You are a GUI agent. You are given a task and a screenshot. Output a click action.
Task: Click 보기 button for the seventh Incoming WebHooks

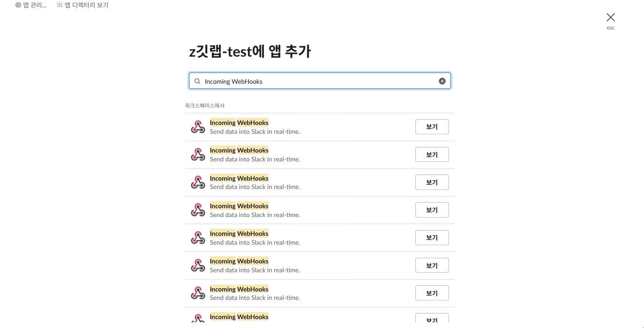click(432, 293)
